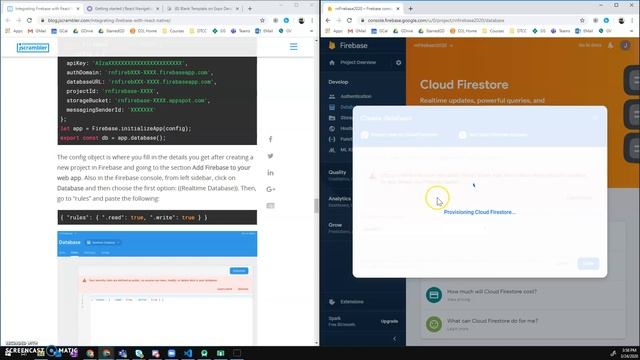Viewport: 640px width, 360px height.
Task: Reload the Firebase console page
Action: (x=349, y=20)
